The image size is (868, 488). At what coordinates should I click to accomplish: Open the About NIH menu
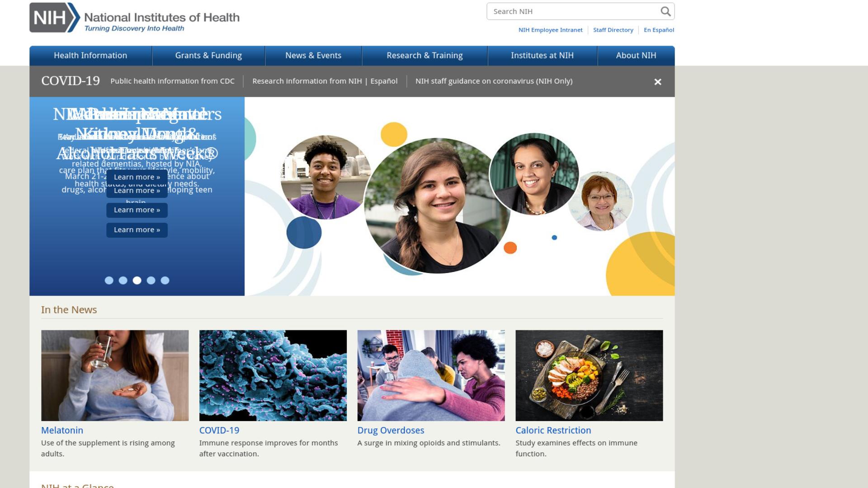point(636,56)
